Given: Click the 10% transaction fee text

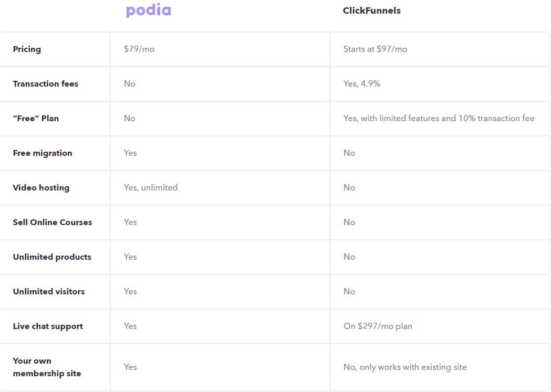Looking at the screenshot, I should click(x=496, y=118).
